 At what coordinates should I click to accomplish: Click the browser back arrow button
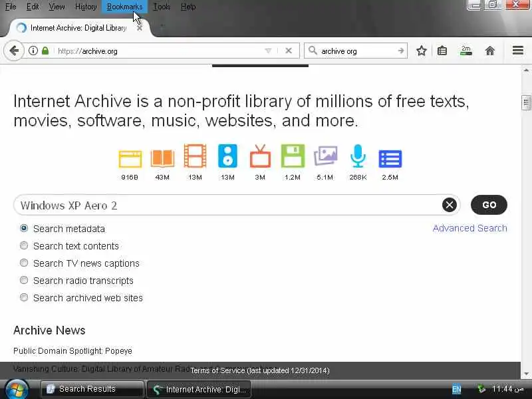click(14, 51)
